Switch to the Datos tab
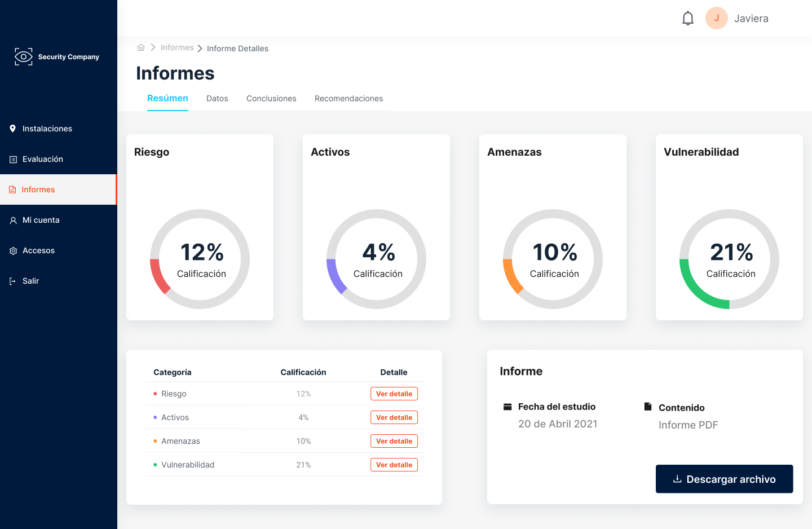Screen dimensions: 812x529 tap(217, 99)
